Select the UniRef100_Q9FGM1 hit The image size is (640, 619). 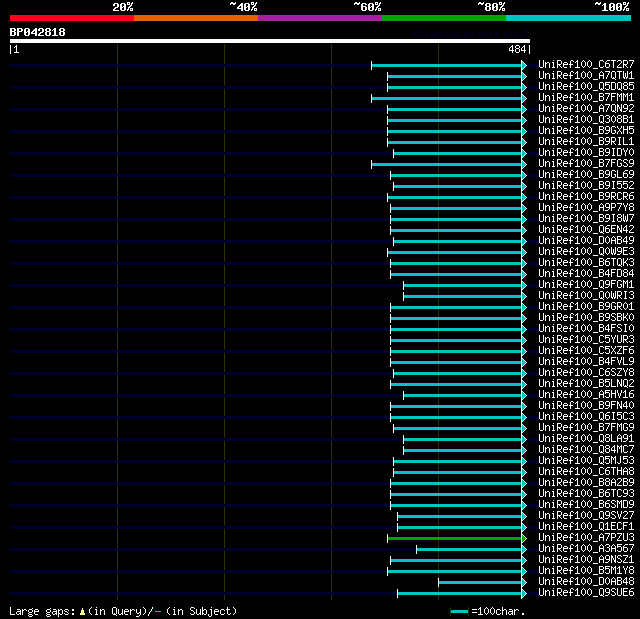(586, 285)
